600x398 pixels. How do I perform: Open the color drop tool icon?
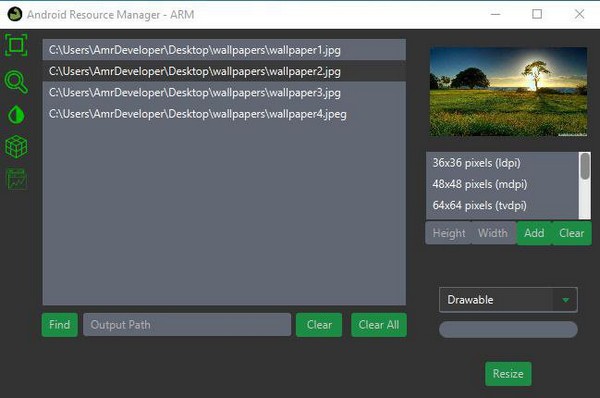point(16,115)
